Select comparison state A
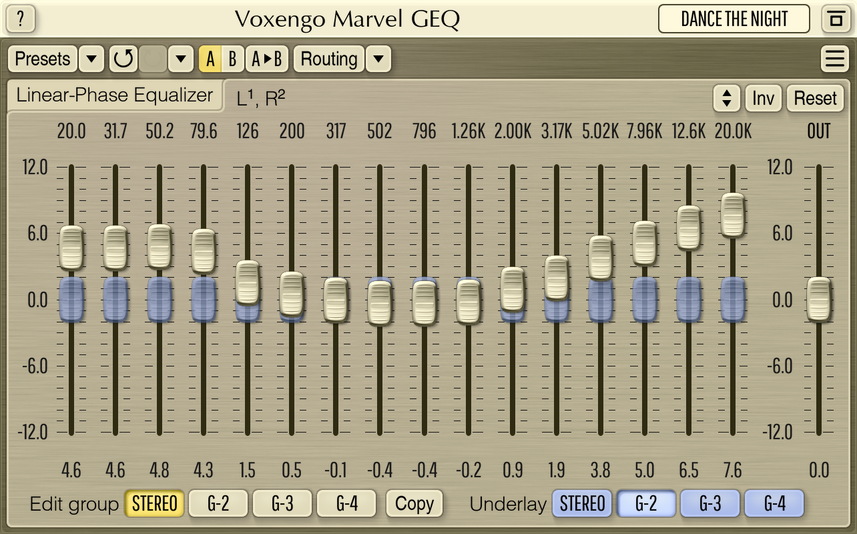857x534 pixels. 210,59
